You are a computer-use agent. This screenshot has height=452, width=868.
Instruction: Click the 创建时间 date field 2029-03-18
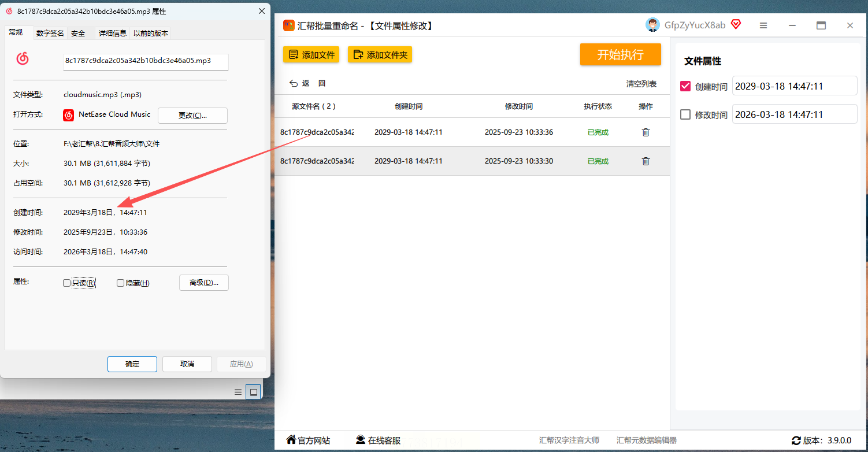[795, 86]
